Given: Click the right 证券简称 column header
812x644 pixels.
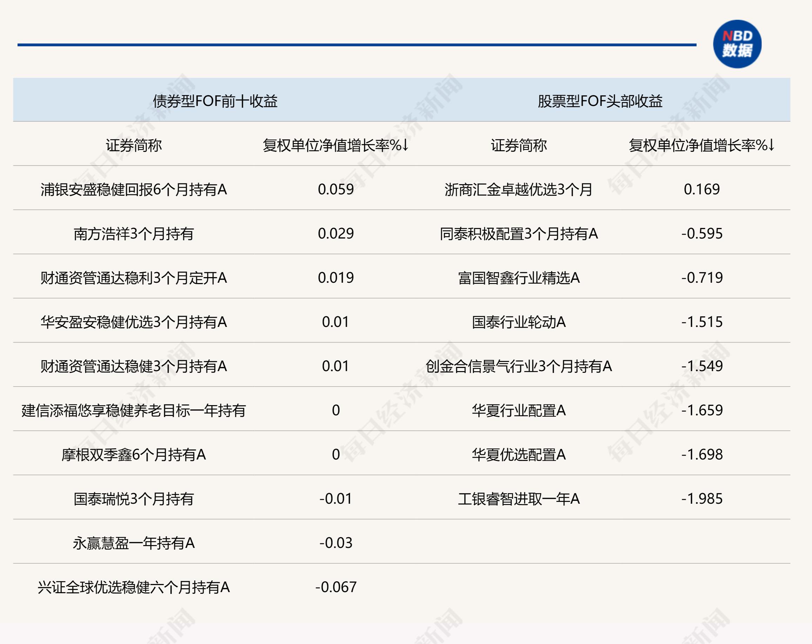Looking at the screenshot, I should 519,145.
